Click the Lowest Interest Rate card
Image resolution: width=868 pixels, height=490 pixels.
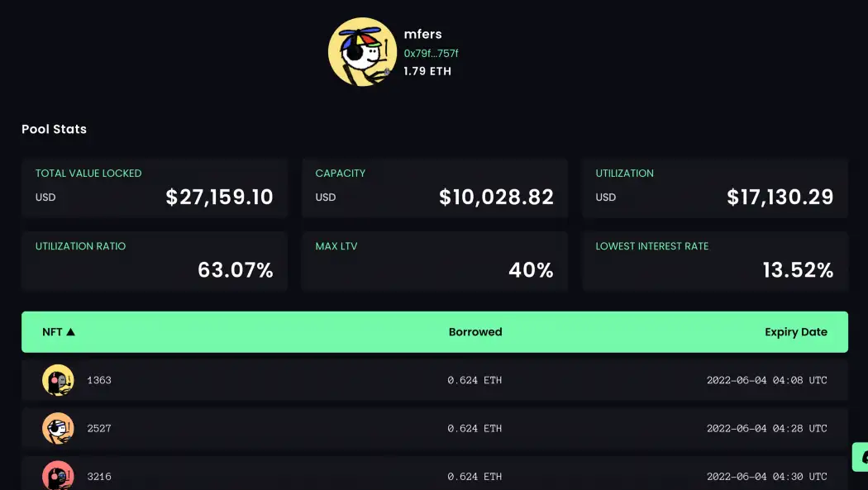tap(715, 261)
